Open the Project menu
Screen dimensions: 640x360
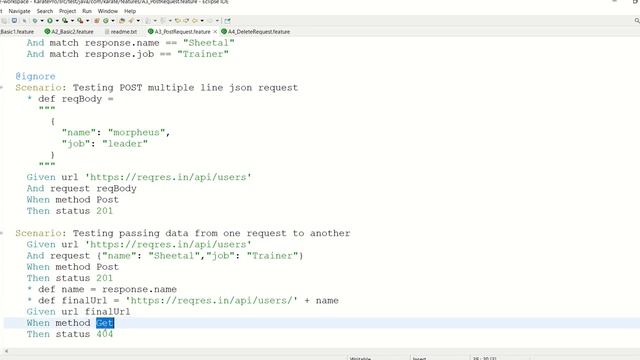point(67,11)
